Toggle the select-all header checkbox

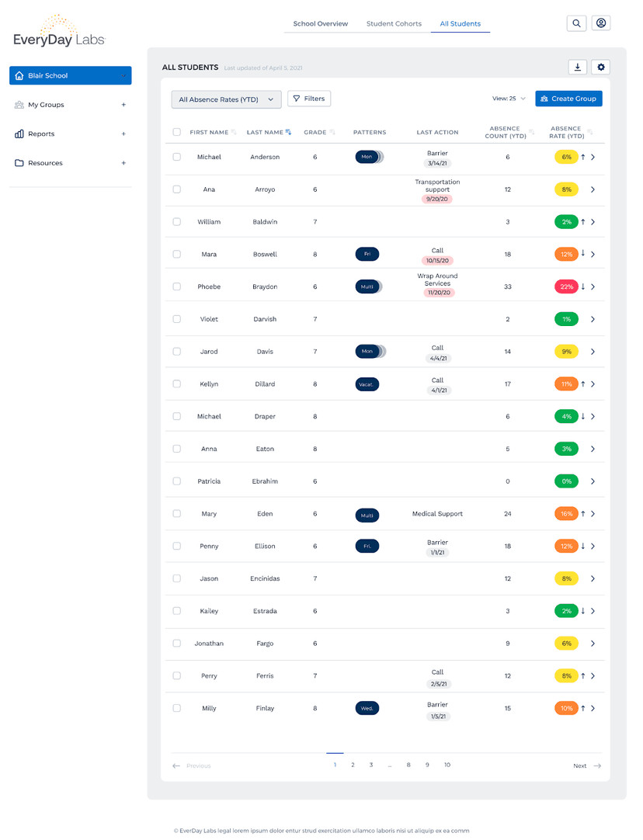pos(177,132)
